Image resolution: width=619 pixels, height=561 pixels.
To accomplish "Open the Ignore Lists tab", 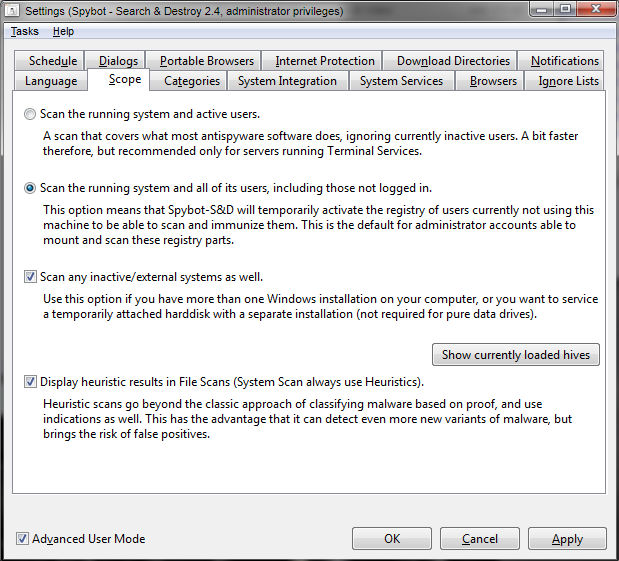I will pyautogui.click(x=565, y=81).
